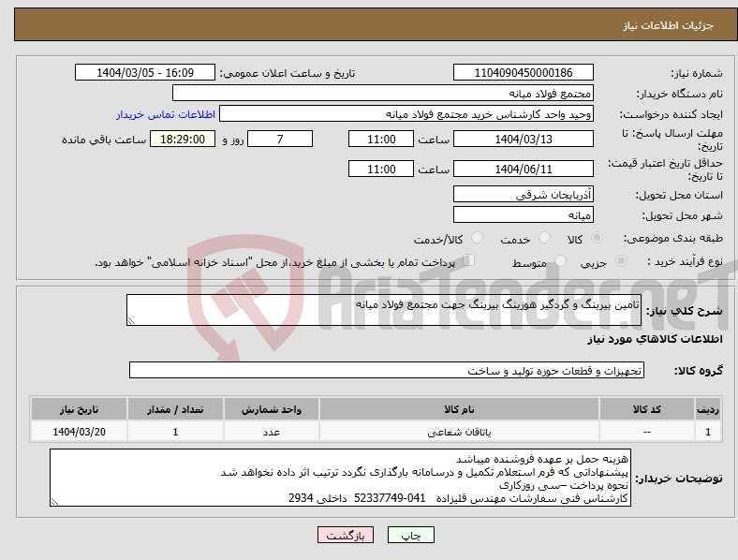Screen dimensions: 738x560
Task: Click the resize grip of buyer notes box
Action: tap(54, 502)
